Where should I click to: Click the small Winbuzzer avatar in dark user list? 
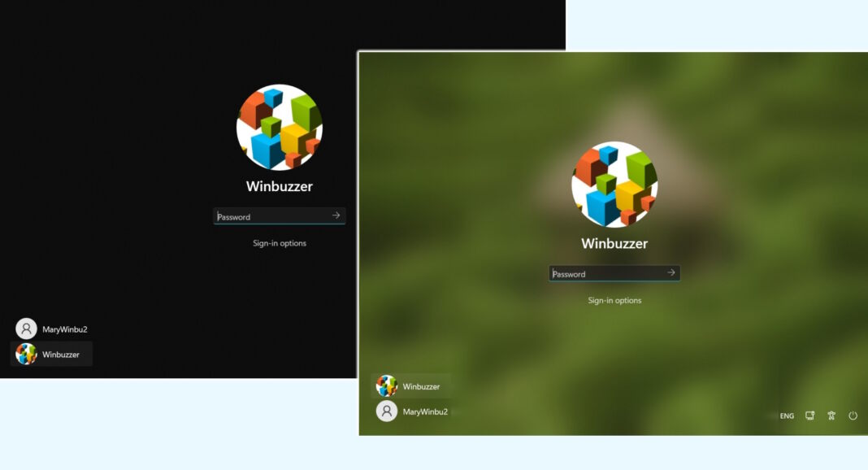25,355
